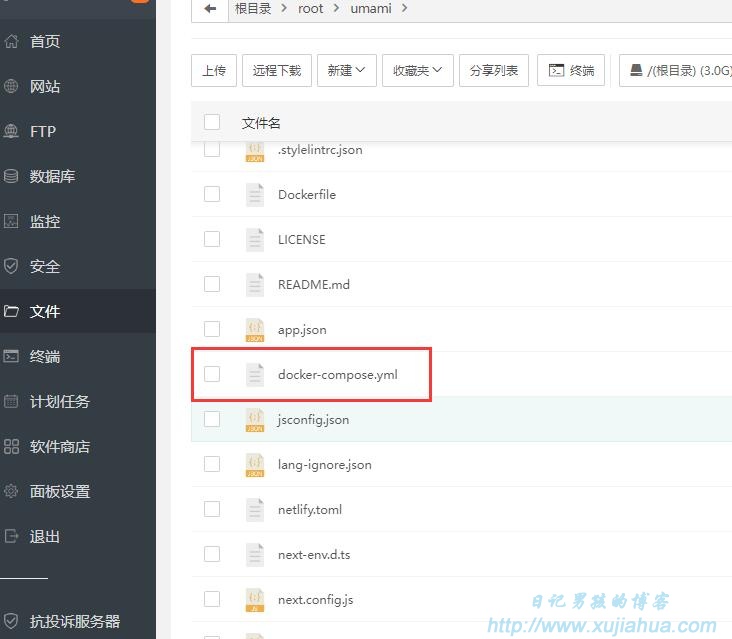The image size is (732, 639).
Task: Click the shield icon beside 抗投诉服务器
Action: [11, 621]
